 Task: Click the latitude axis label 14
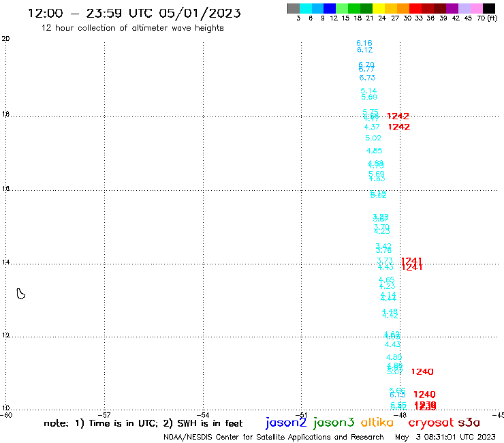coord(5,262)
